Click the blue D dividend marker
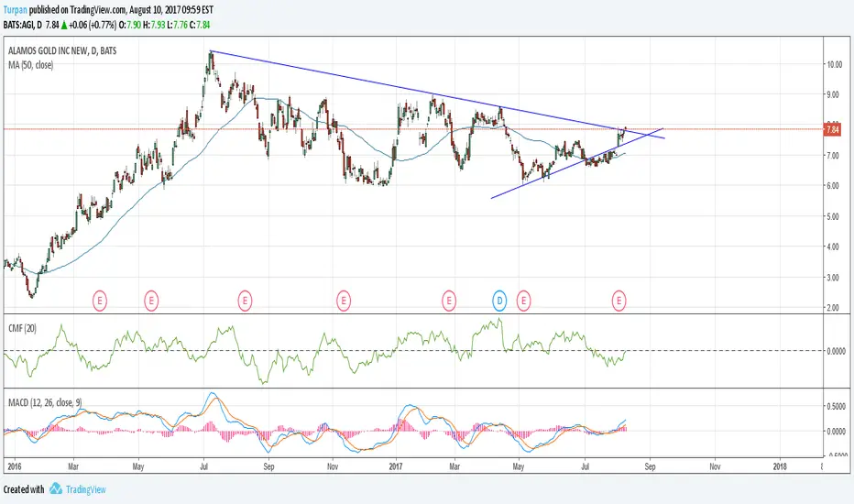Image resolution: width=854 pixels, height=504 pixels. (x=499, y=301)
